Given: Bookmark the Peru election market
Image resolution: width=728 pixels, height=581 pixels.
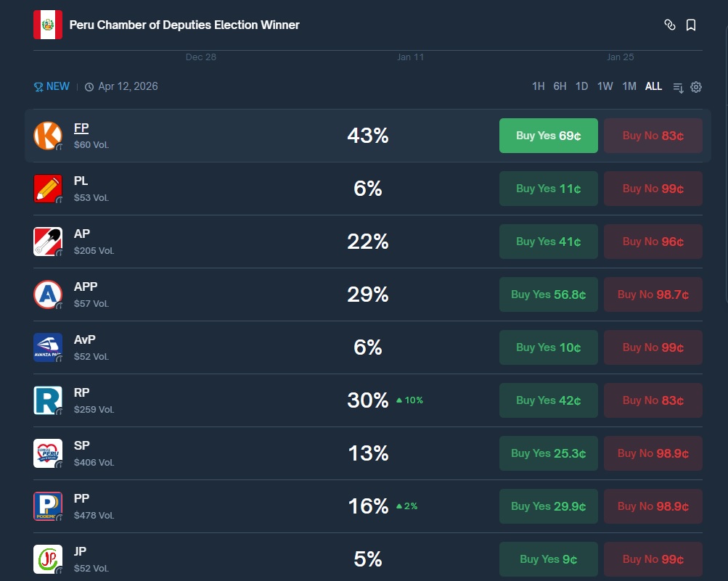Looking at the screenshot, I should click(691, 25).
